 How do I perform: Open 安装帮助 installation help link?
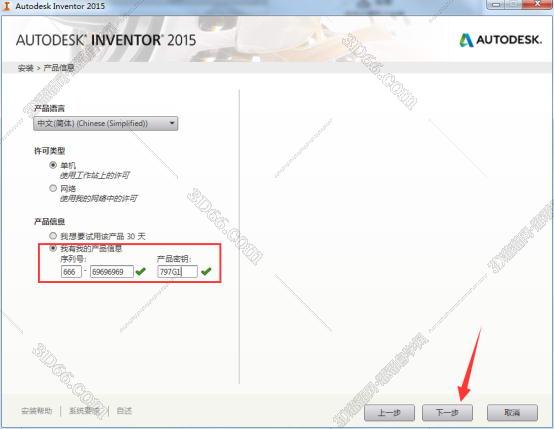[x=36, y=411]
